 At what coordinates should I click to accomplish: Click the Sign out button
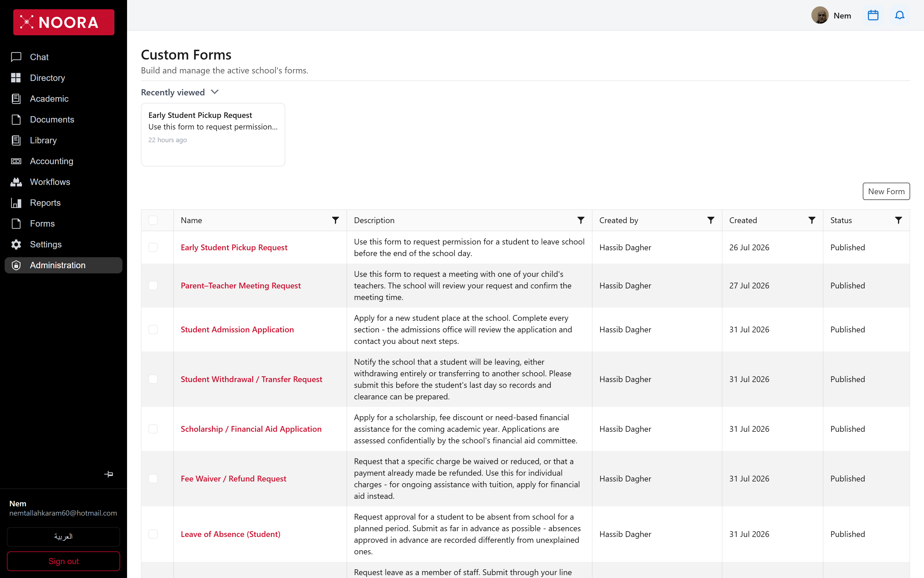click(x=64, y=561)
